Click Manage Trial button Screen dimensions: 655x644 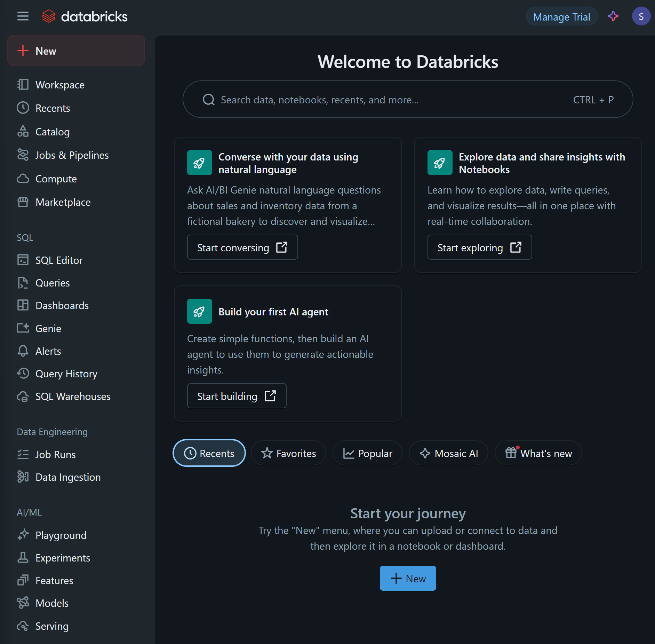[561, 16]
